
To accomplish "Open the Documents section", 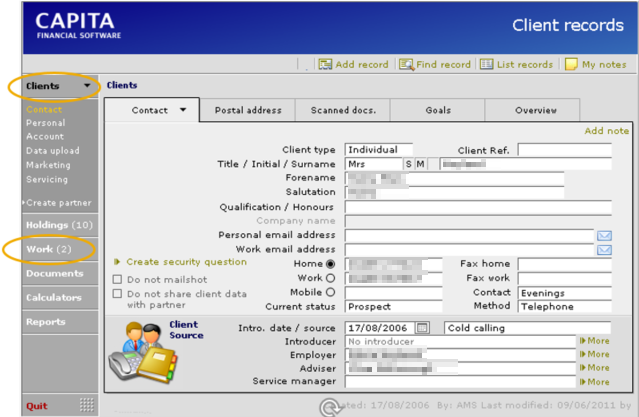I will click(x=60, y=274).
